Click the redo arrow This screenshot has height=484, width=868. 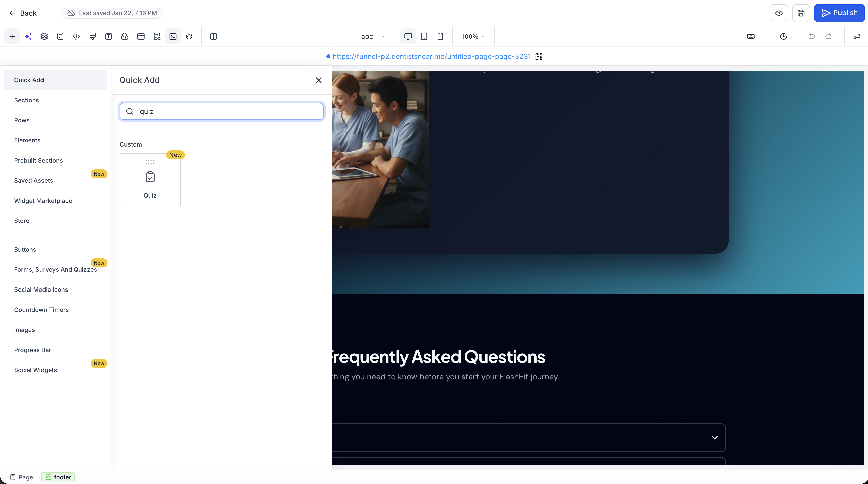[828, 36]
